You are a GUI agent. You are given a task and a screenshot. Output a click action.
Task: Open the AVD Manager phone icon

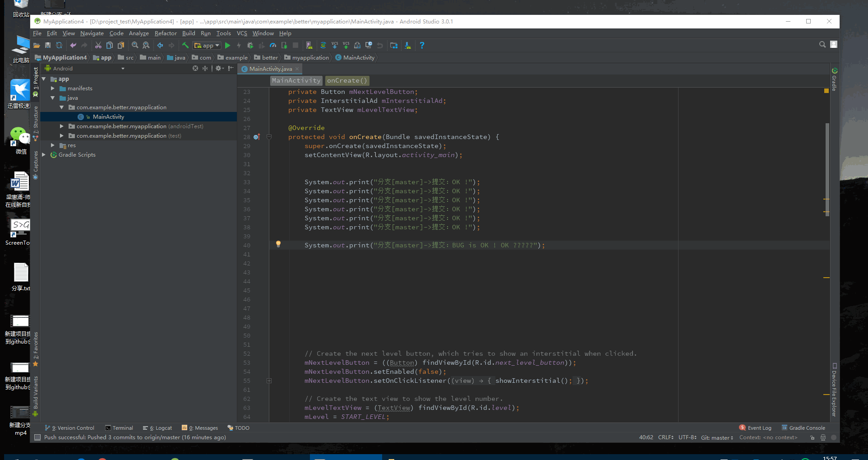point(309,46)
